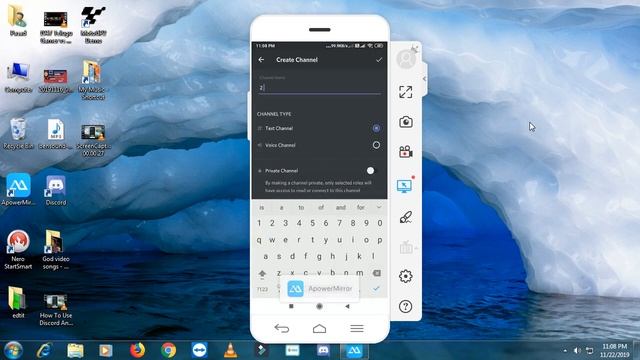
Task: Open Chrome from the taskbar
Action: point(168,350)
